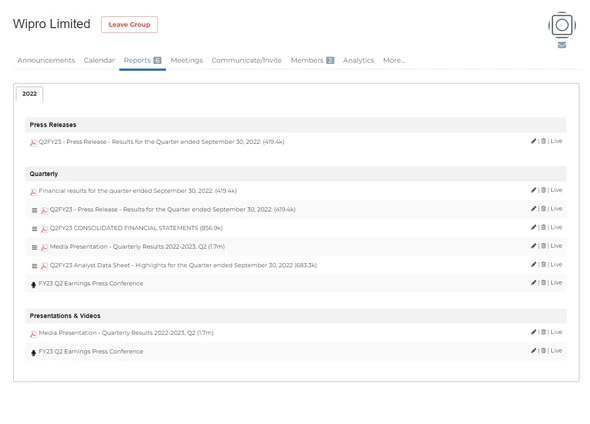Edit Quarterly FY23 Q2 Earnings Press Conference
This screenshot has height=424, width=590.
click(533, 283)
